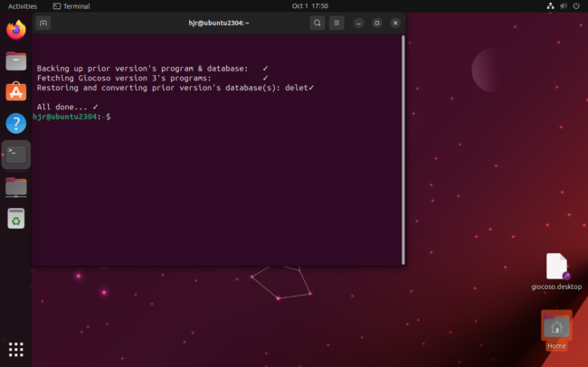Select the Terminal icon in dock
The height and width of the screenshot is (367, 588).
pos(15,155)
